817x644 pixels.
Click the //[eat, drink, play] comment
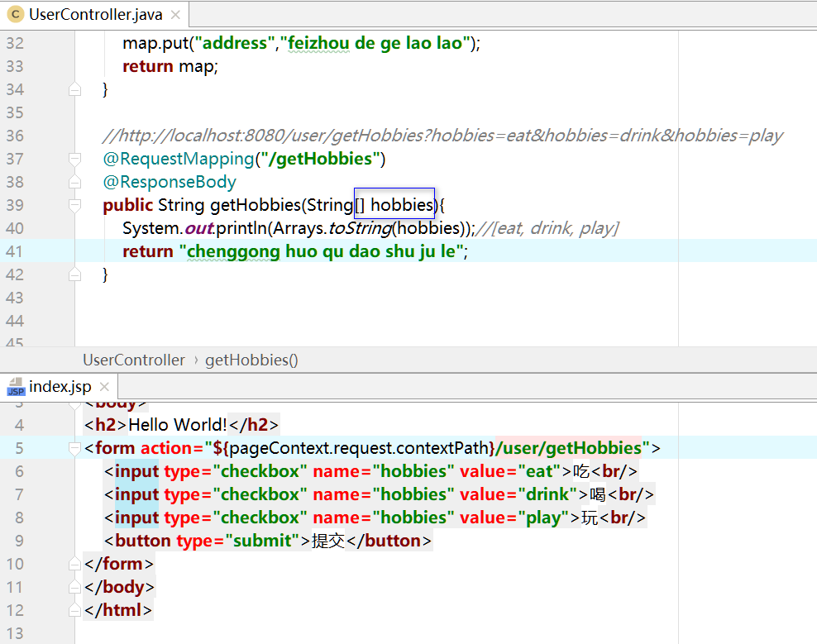tap(547, 228)
